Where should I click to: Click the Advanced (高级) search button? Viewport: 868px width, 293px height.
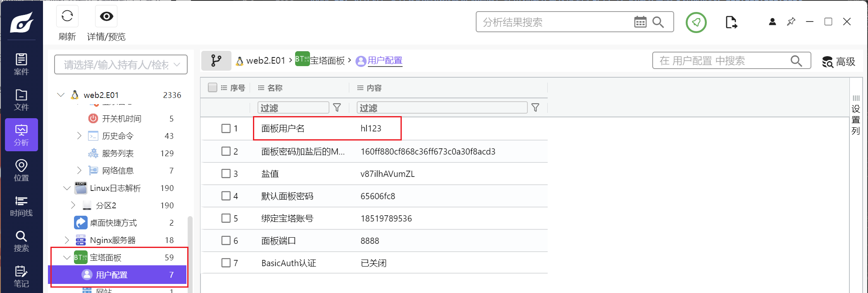point(839,62)
